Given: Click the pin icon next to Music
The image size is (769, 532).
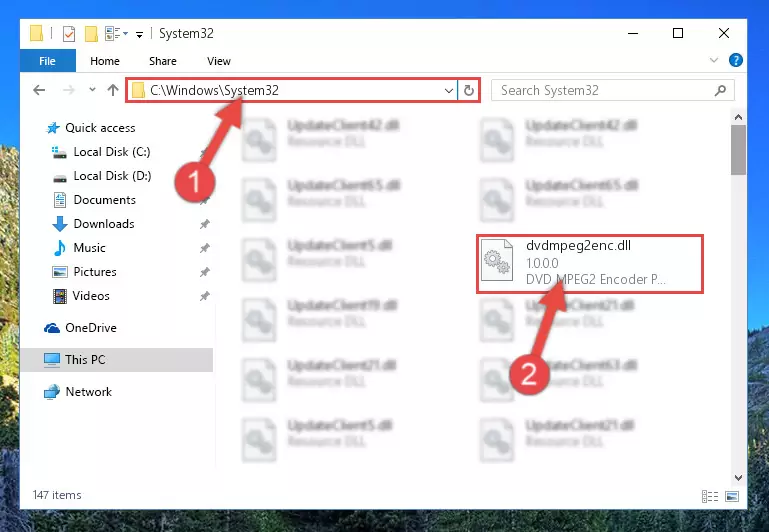Looking at the screenshot, I should click(x=205, y=248).
